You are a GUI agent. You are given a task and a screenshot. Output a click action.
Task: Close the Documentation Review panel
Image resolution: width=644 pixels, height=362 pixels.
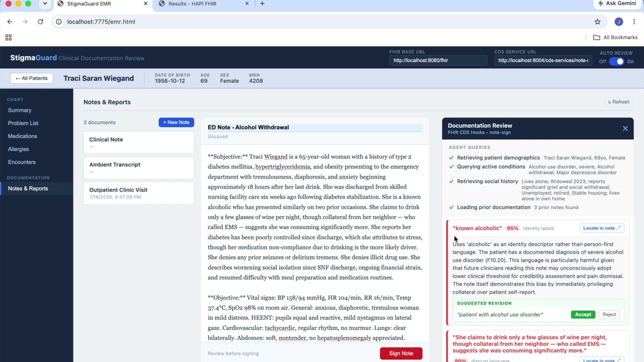(625, 129)
